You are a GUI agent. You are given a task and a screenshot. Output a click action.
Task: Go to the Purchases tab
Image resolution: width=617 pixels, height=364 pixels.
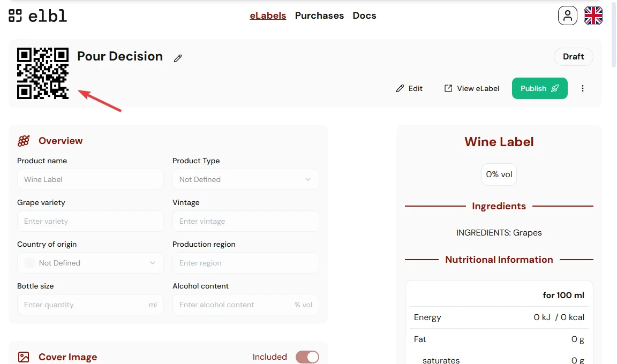point(319,16)
